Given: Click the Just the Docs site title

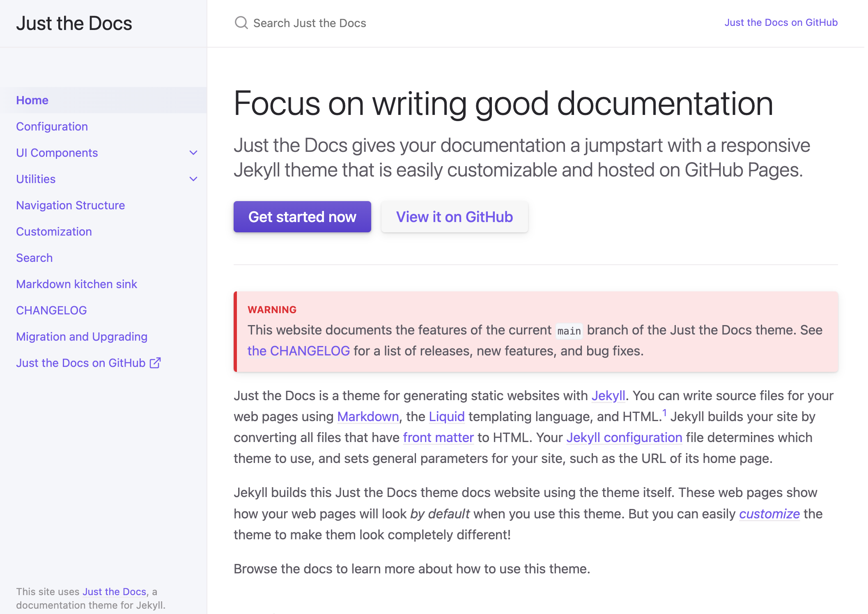Looking at the screenshot, I should click(x=74, y=23).
